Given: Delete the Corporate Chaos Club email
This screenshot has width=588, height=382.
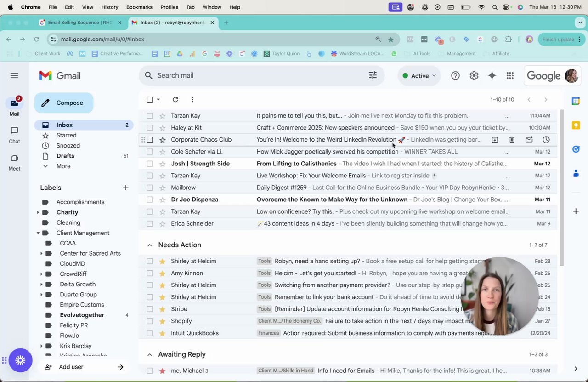Looking at the screenshot, I should 512,140.
